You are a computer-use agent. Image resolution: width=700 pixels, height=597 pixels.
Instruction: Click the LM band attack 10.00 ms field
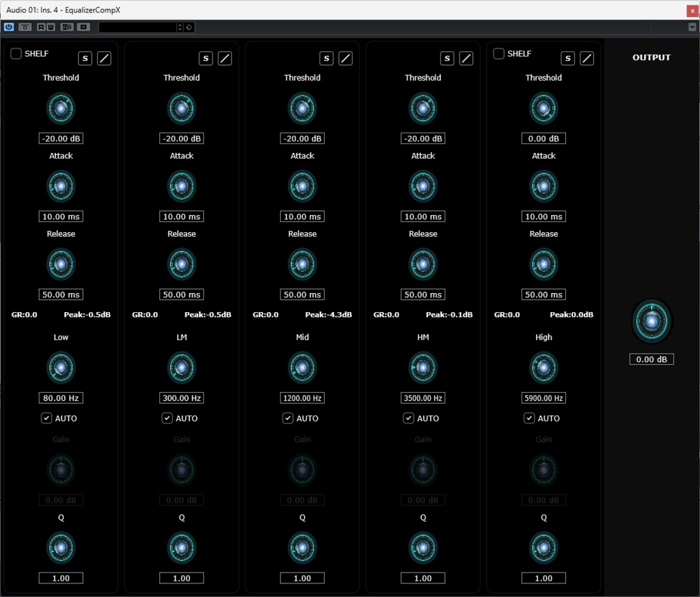tap(182, 217)
